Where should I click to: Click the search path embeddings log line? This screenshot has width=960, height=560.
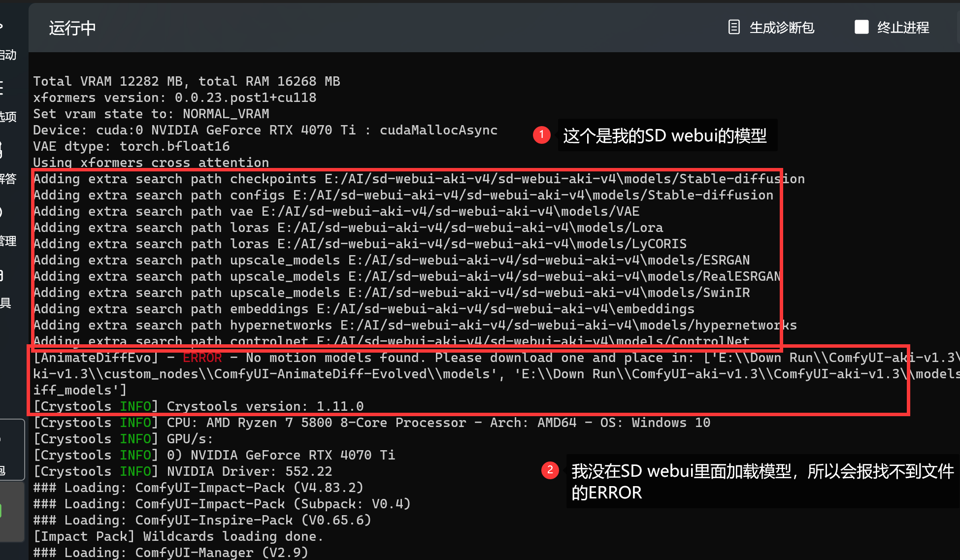pyautogui.click(x=364, y=309)
